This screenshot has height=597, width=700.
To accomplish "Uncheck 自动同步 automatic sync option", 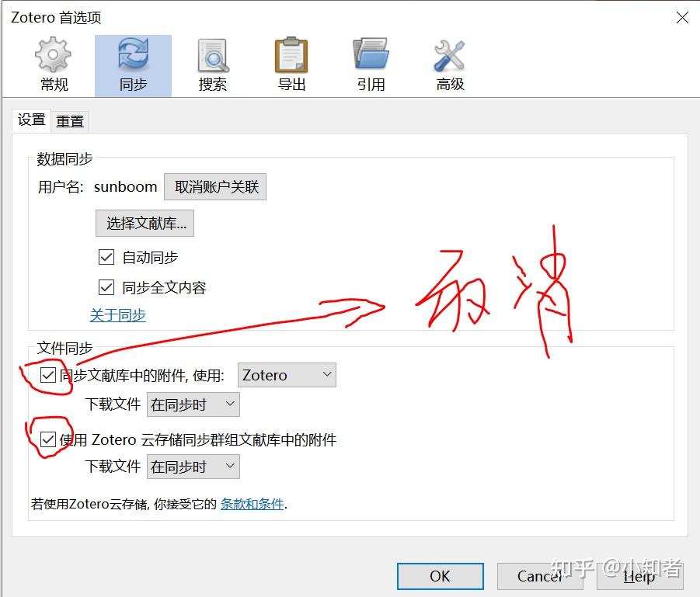I will pos(106,257).
